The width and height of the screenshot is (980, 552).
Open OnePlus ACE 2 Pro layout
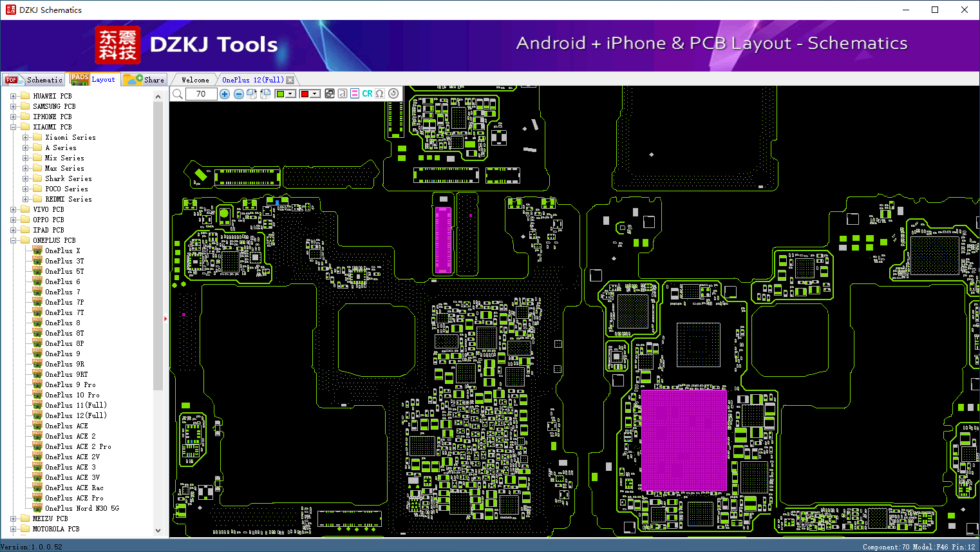click(x=78, y=446)
